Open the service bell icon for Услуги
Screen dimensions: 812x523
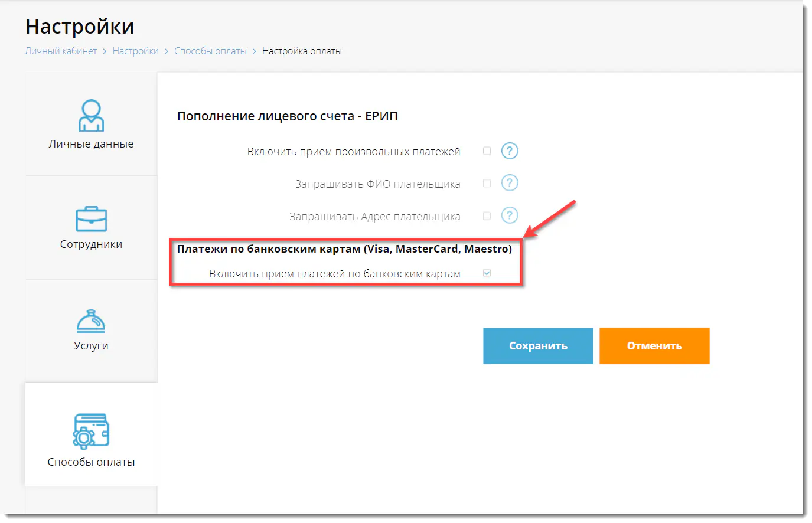(91, 321)
